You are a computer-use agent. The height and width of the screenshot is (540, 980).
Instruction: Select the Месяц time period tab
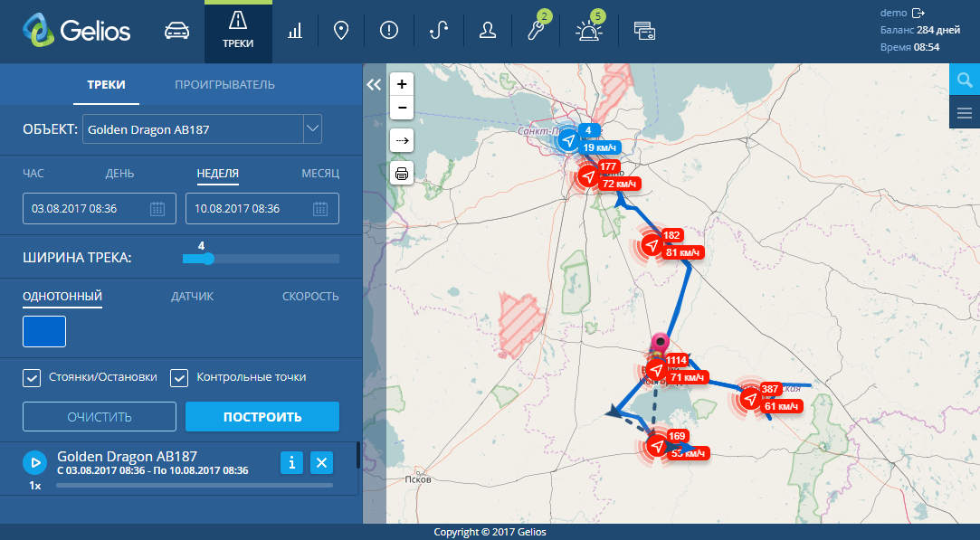pos(320,173)
